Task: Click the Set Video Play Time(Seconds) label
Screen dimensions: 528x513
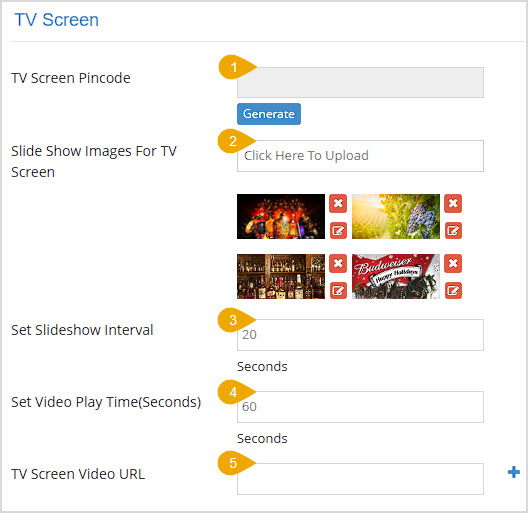Action: click(x=106, y=402)
